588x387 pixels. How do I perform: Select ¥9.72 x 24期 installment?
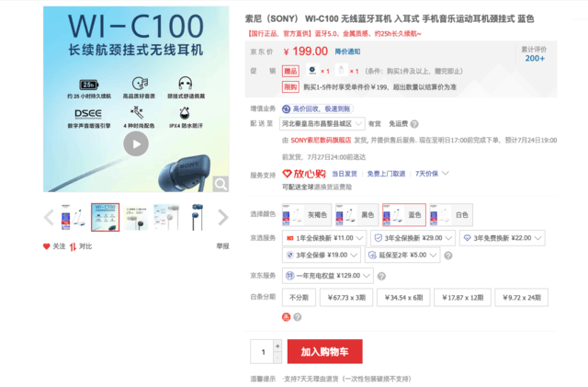pyautogui.click(x=522, y=298)
